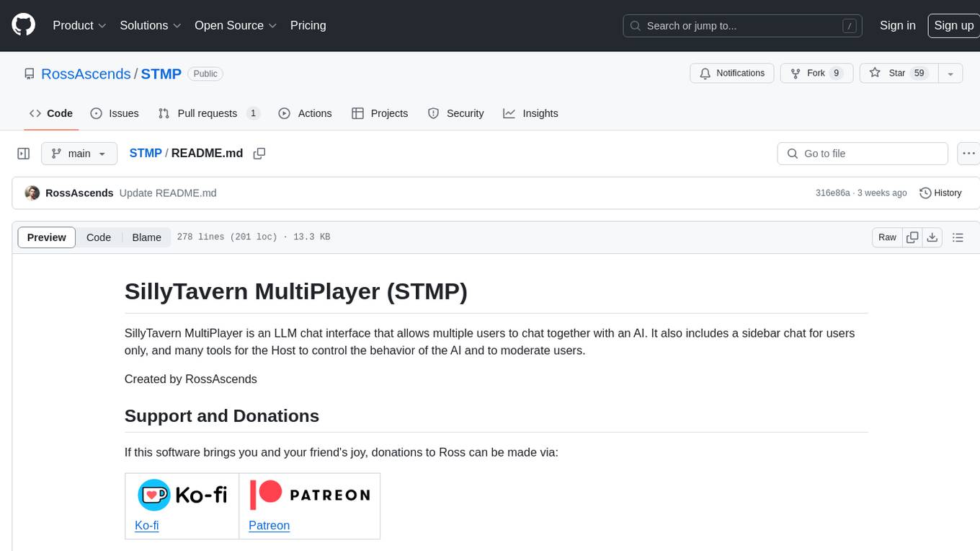
Task: Open commit 316e86a
Action: coord(832,193)
